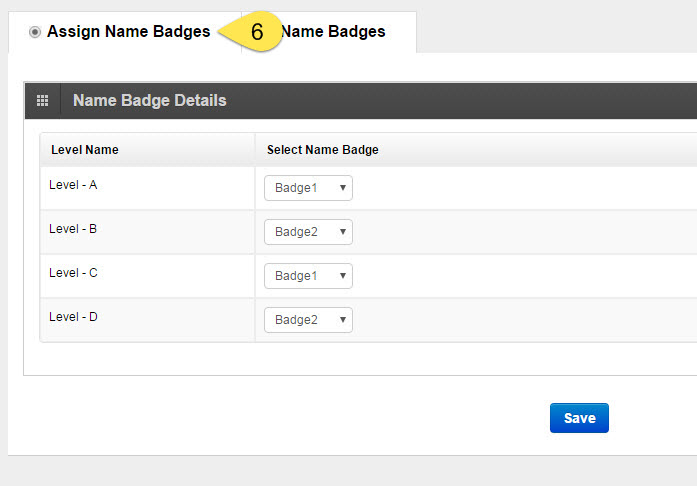Click the Assign Name Badges tab label
The height and width of the screenshot is (486, 697).
pyautogui.click(x=128, y=32)
